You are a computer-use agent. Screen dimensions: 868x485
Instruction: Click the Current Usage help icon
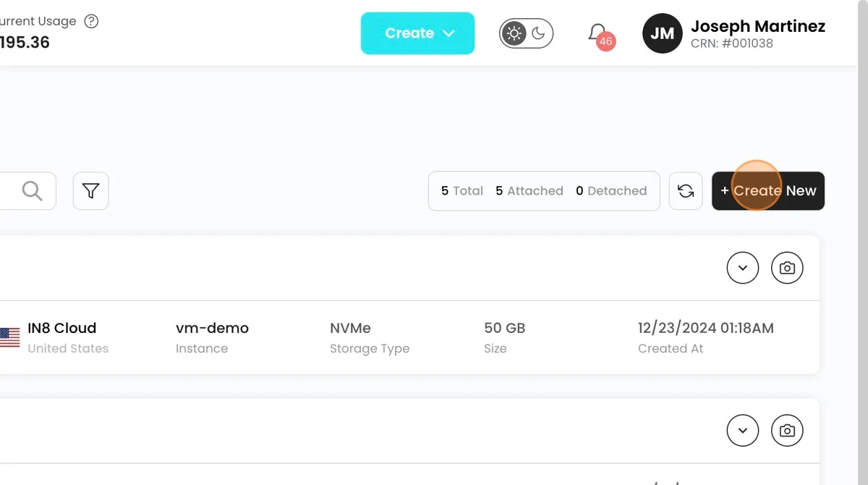(91, 21)
